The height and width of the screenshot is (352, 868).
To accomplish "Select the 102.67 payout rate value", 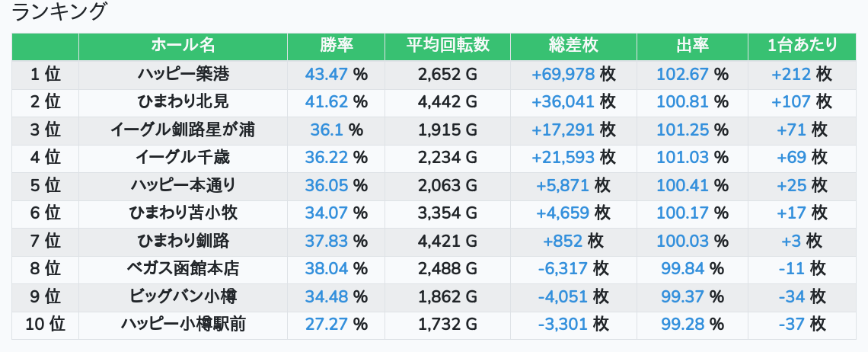I will [682, 74].
